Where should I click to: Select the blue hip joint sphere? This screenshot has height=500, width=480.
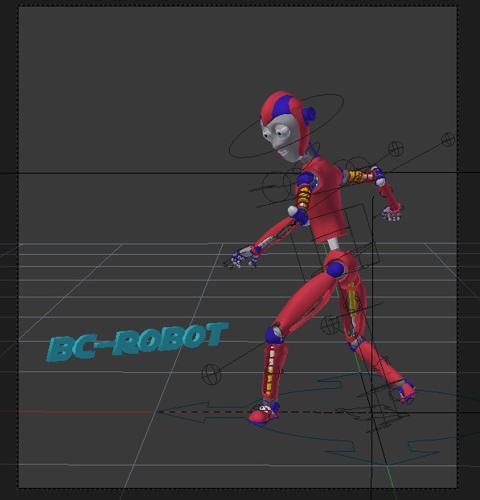pos(335,269)
